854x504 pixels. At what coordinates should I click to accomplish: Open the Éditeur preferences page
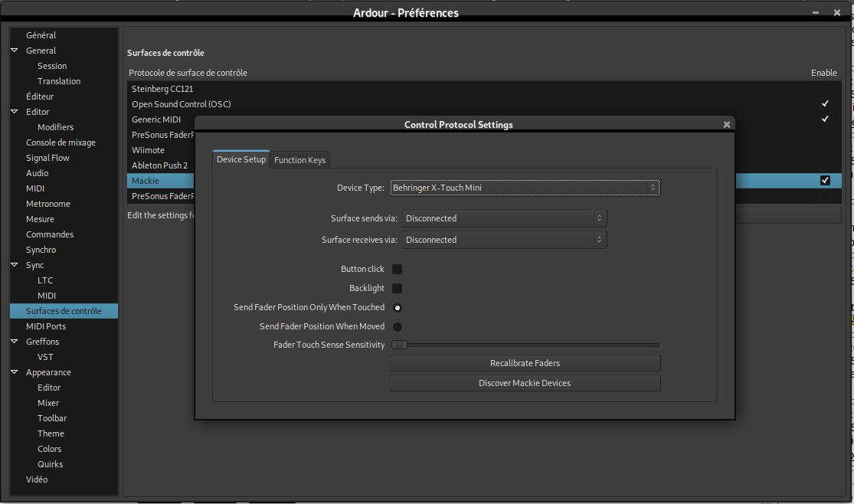(40, 97)
